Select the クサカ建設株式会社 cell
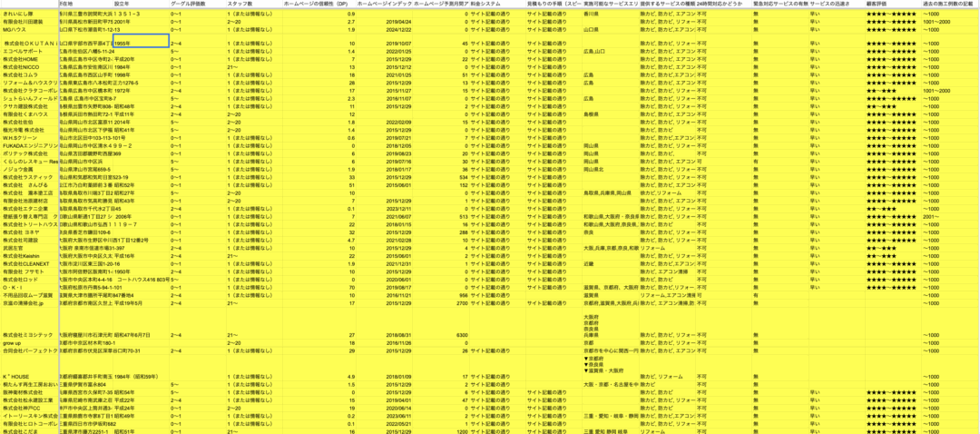This screenshot has width=980, height=434. 29,106
